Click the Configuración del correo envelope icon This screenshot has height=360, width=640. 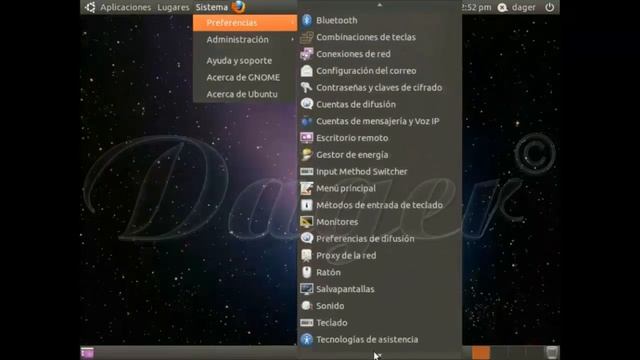[307, 71]
